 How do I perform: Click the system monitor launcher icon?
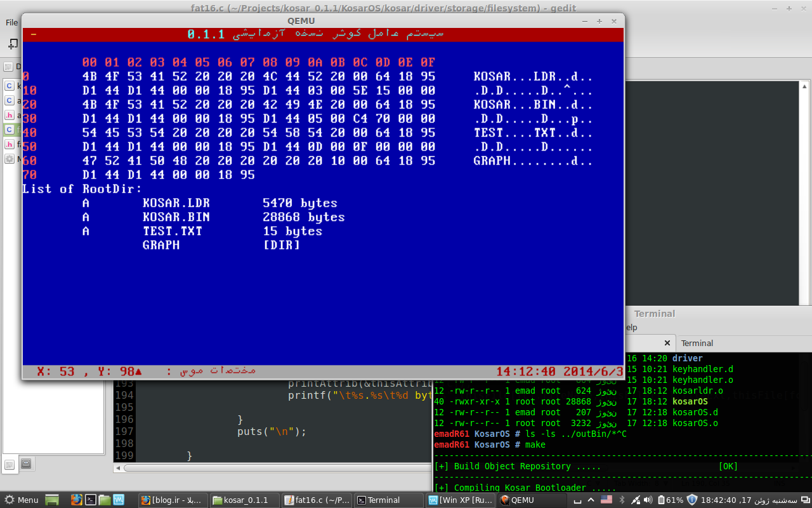pyautogui.click(x=119, y=500)
